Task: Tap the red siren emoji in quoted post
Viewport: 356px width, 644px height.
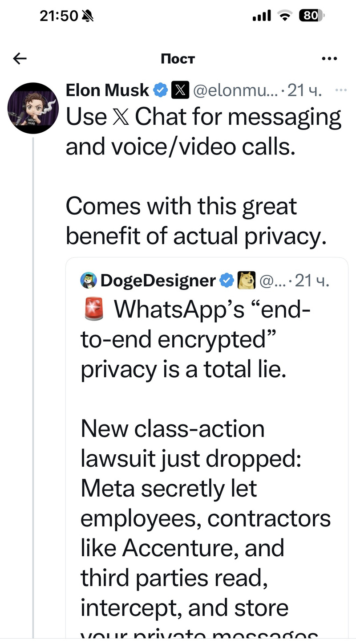Action: pyautogui.click(x=93, y=310)
